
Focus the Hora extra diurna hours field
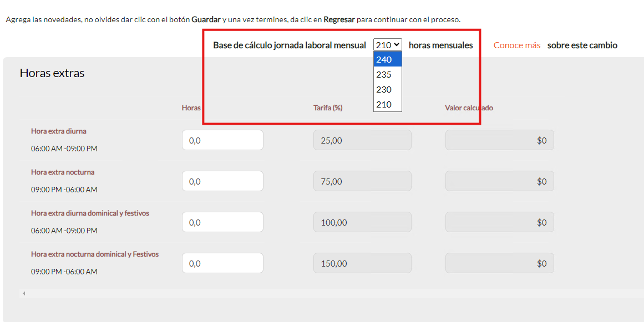point(222,140)
